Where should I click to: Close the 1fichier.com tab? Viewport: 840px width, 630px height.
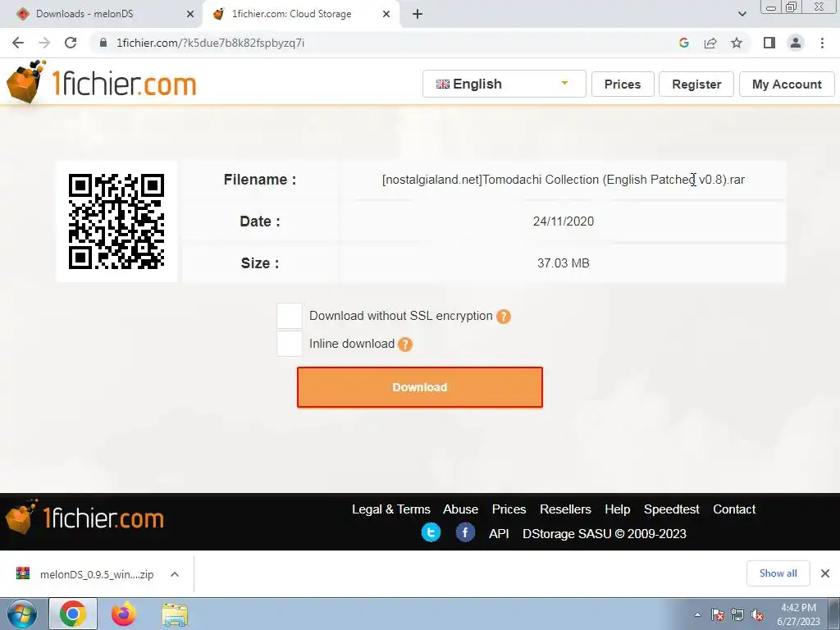(386, 14)
